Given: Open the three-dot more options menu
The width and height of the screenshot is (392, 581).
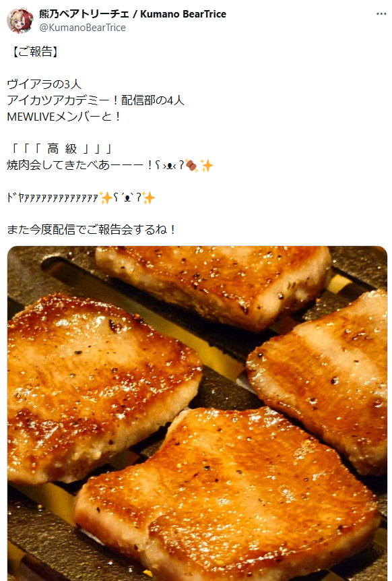Looking at the screenshot, I should 381,14.
